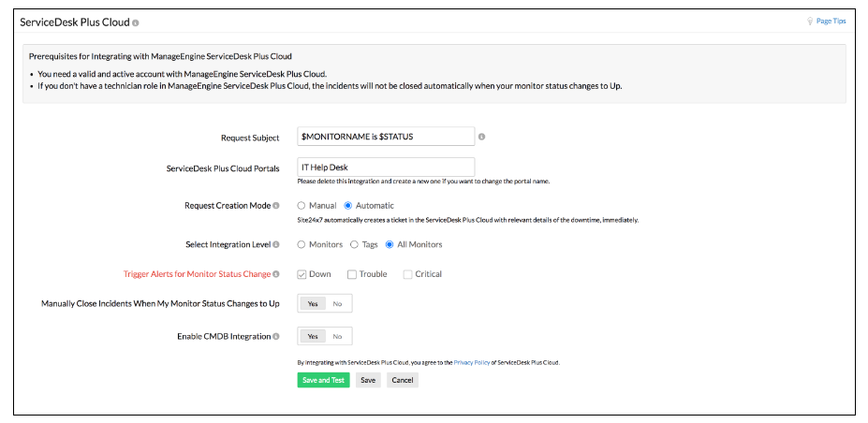
Task: Set Manually Close Incidents to Yes
Action: tap(313, 303)
